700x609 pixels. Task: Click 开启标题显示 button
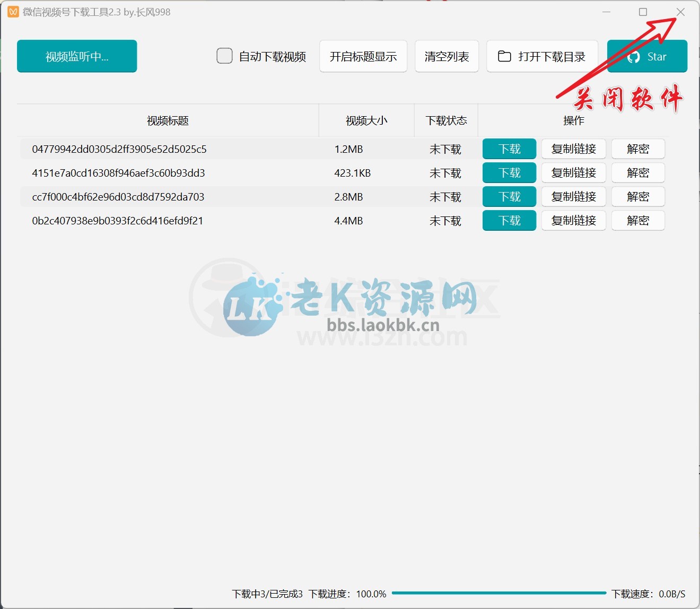363,56
